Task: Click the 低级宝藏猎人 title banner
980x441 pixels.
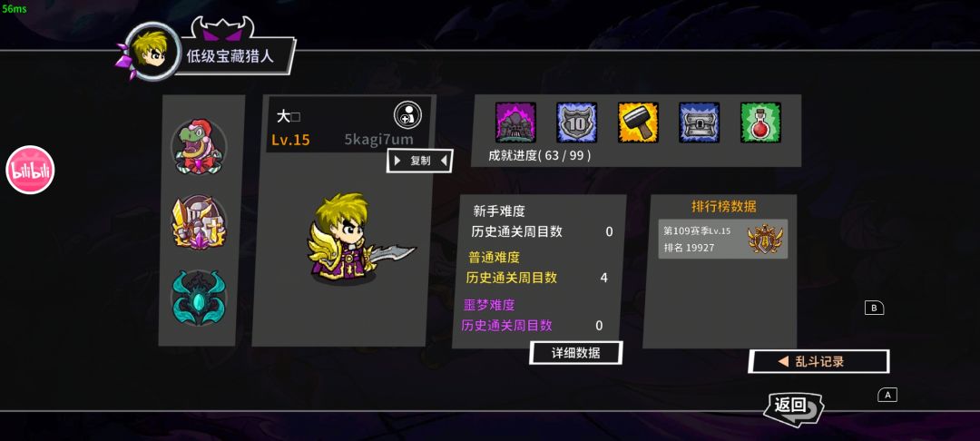Action: point(230,56)
